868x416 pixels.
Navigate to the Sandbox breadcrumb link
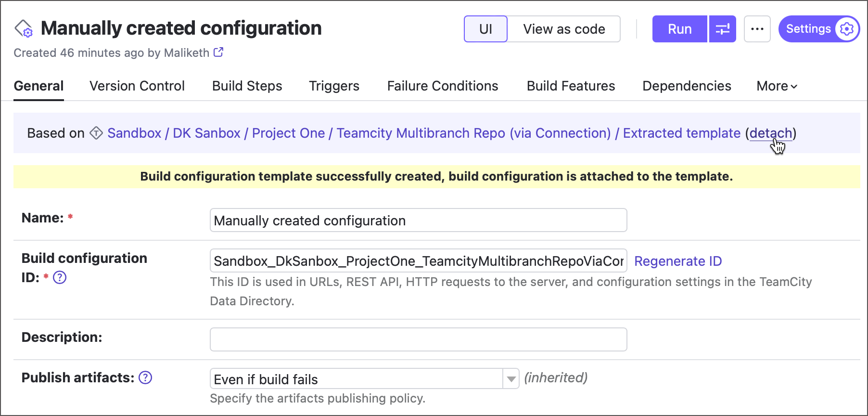[x=134, y=133]
